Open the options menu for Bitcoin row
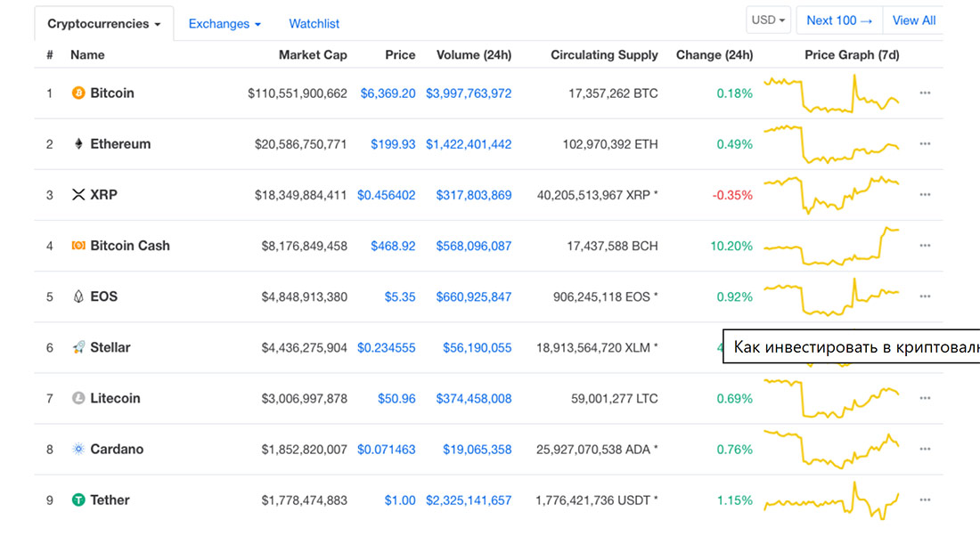The height and width of the screenshot is (544, 980). coord(925,93)
